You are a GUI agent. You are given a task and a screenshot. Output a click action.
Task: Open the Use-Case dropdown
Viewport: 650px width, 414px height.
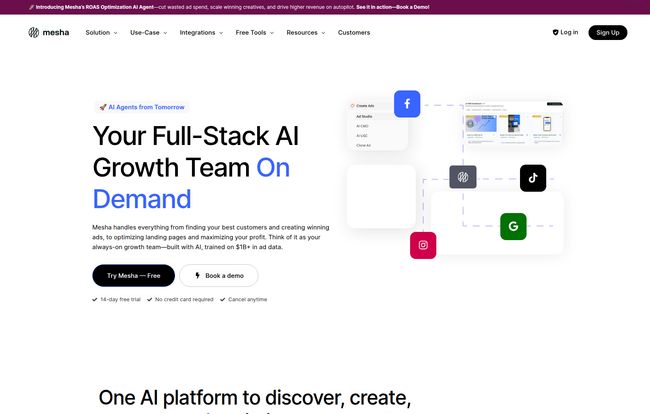[x=148, y=32]
